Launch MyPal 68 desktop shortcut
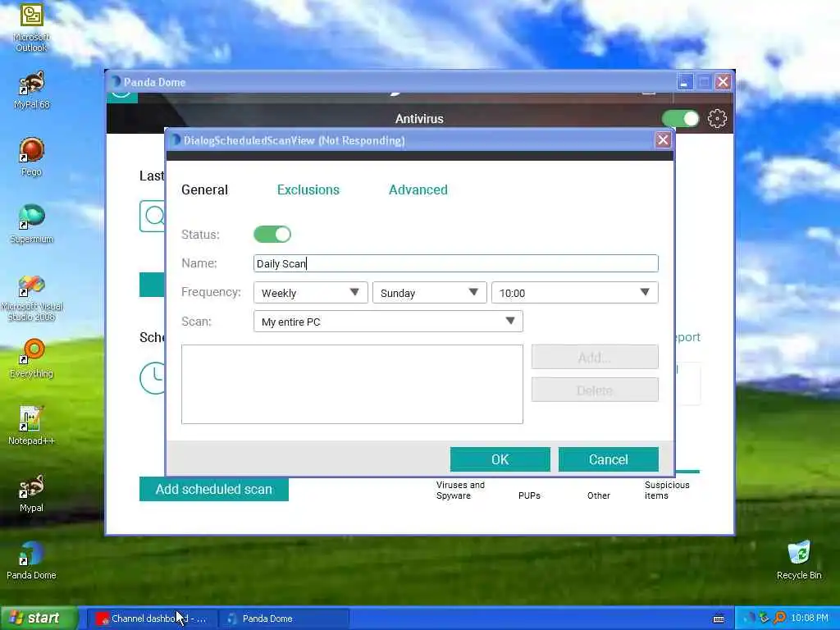Screen dimensions: 840x630 click(31, 90)
